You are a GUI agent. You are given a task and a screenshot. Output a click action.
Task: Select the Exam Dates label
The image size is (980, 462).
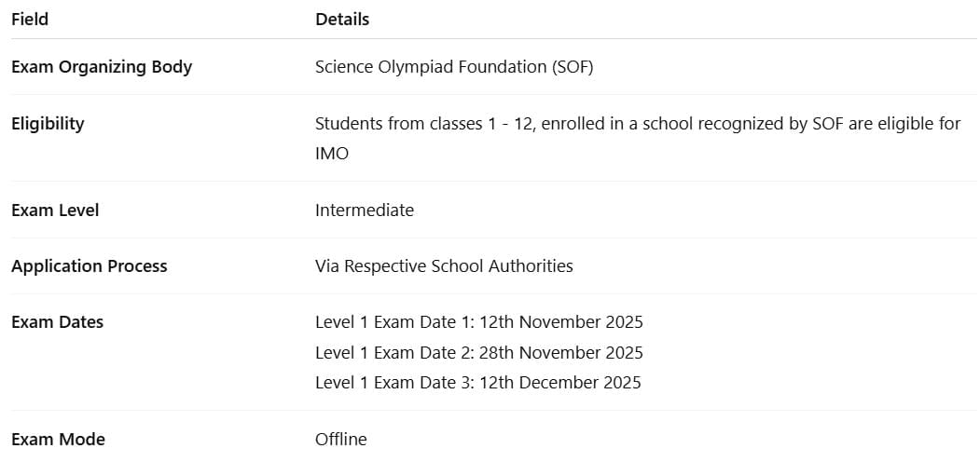pyautogui.click(x=58, y=322)
